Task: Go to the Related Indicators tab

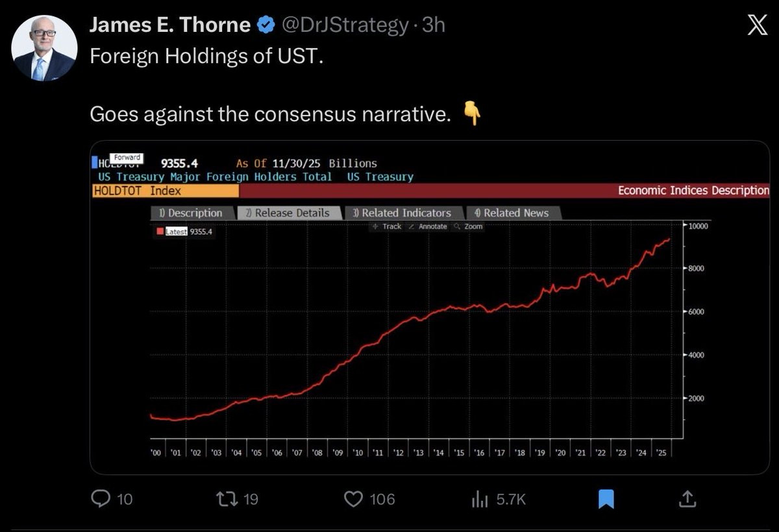Action: coord(402,213)
